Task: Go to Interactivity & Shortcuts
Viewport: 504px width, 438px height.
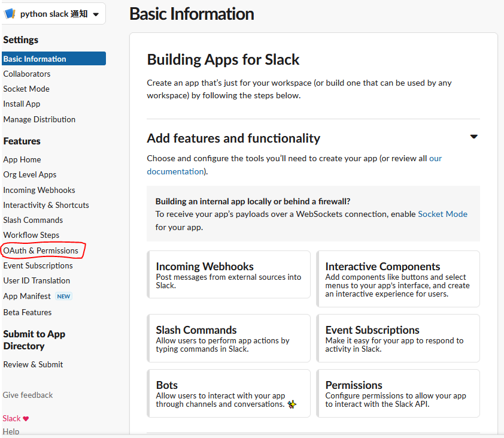Action: coord(46,205)
